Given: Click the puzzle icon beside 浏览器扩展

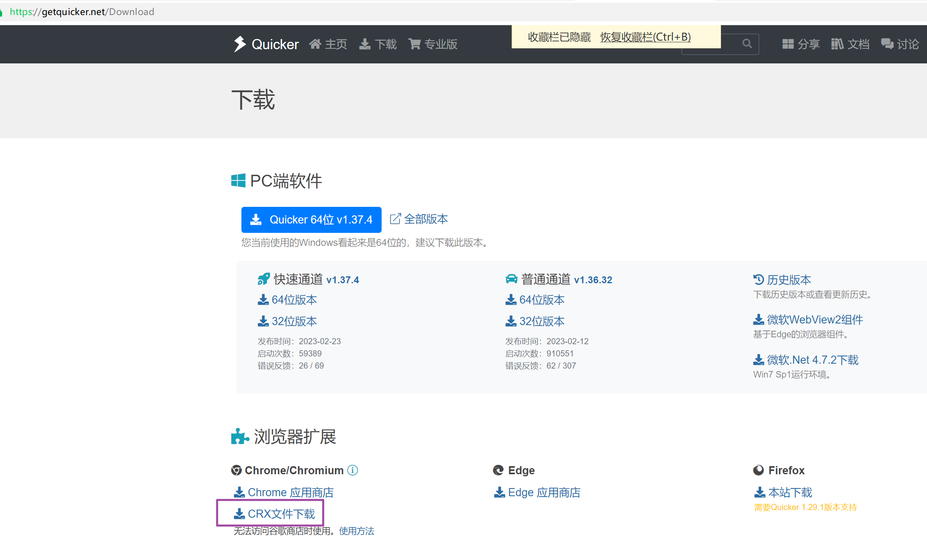Looking at the screenshot, I should (240, 436).
